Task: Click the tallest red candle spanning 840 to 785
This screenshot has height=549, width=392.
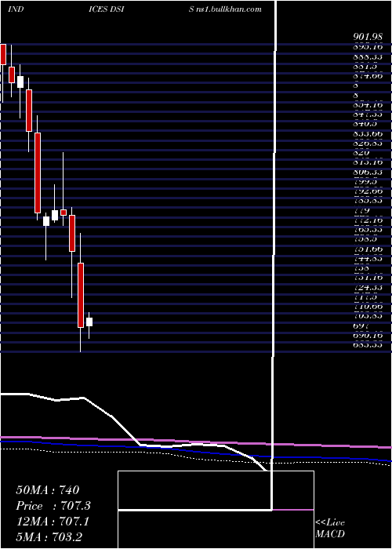Action: tap(38, 173)
